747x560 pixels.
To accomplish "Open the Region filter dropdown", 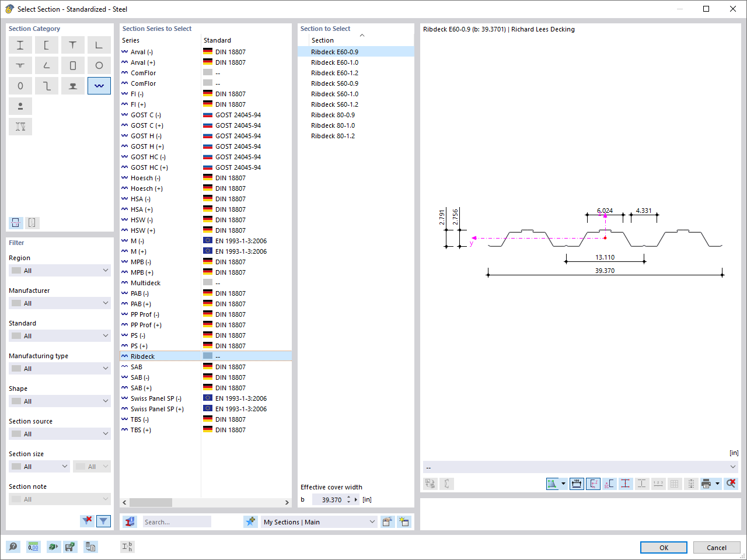I will (x=60, y=271).
